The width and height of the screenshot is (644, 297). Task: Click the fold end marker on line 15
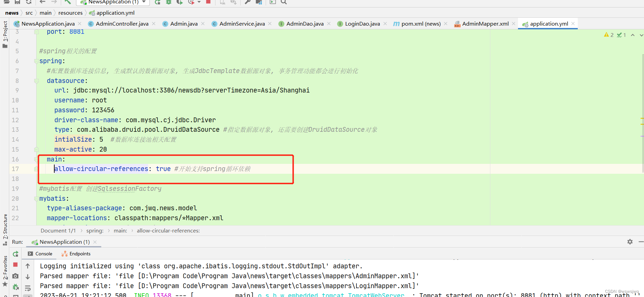point(36,150)
